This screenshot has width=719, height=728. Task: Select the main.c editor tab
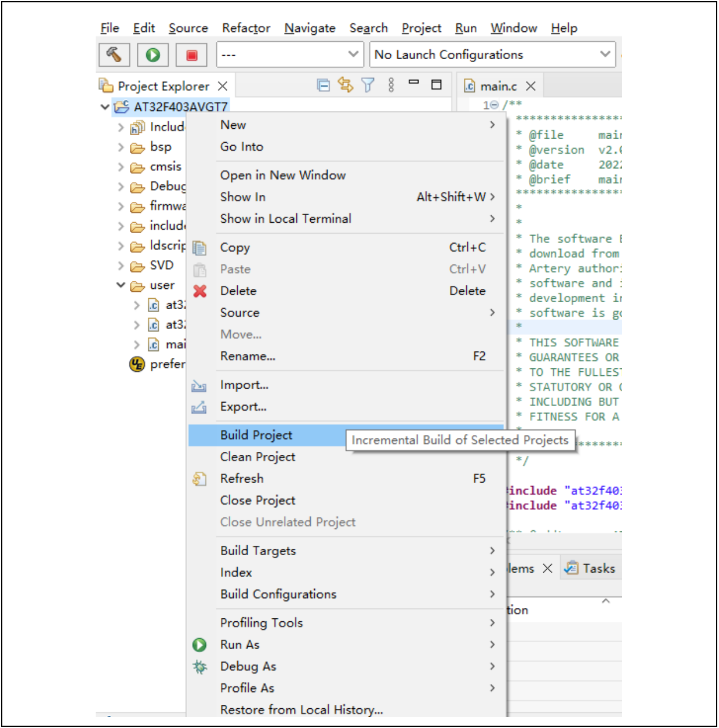[499, 86]
